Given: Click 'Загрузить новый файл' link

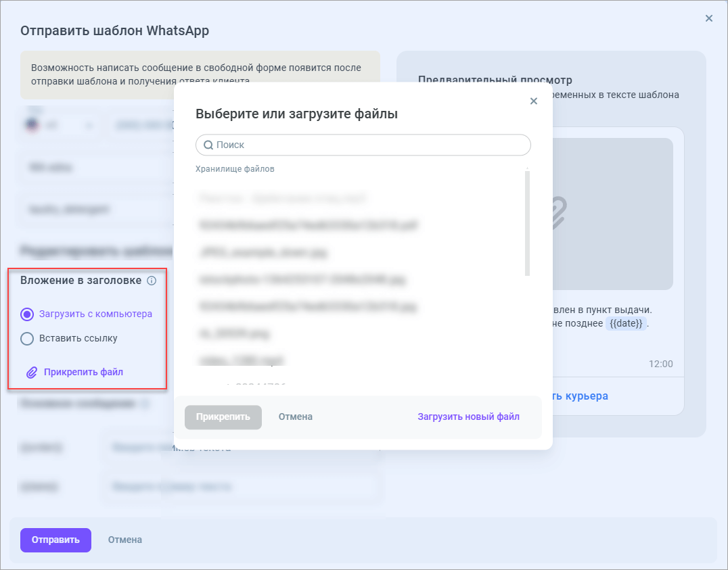Looking at the screenshot, I should 468,417.
